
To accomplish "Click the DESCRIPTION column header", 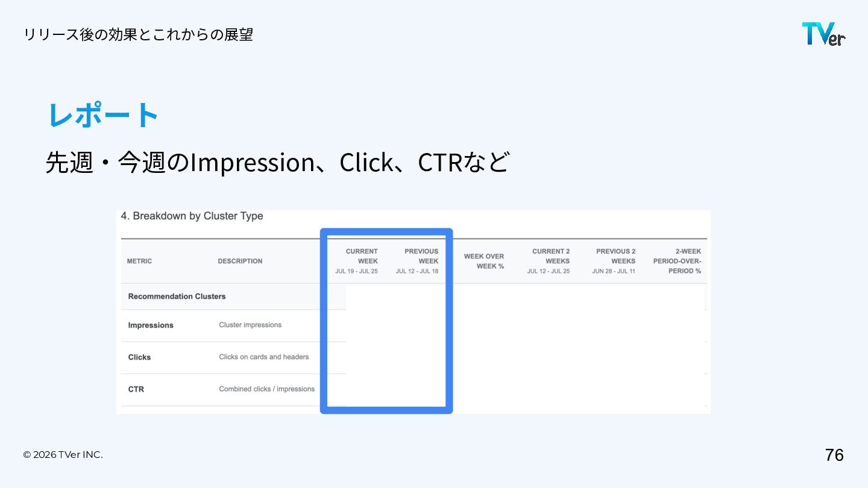I will pyautogui.click(x=240, y=261).
